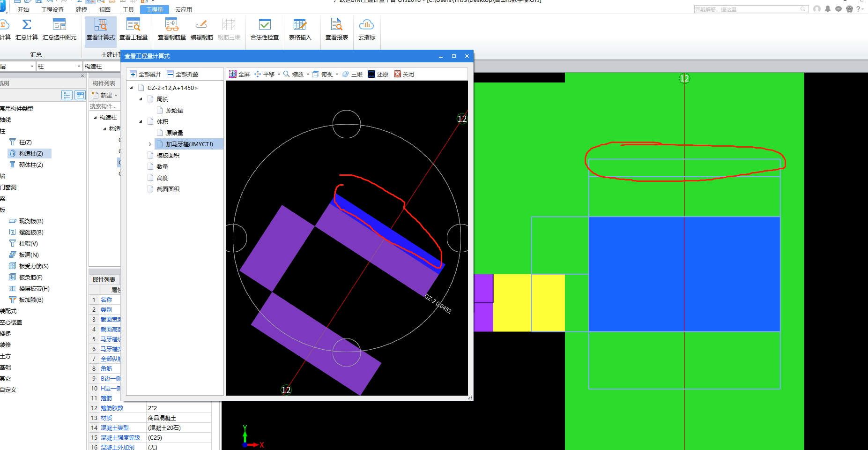Click the 名称 property row

[106, 300]
